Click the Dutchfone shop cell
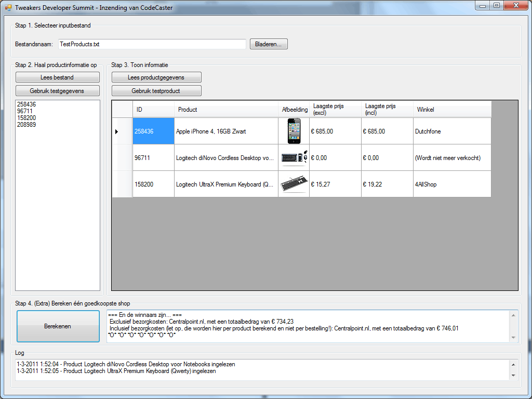 (452, 131)
